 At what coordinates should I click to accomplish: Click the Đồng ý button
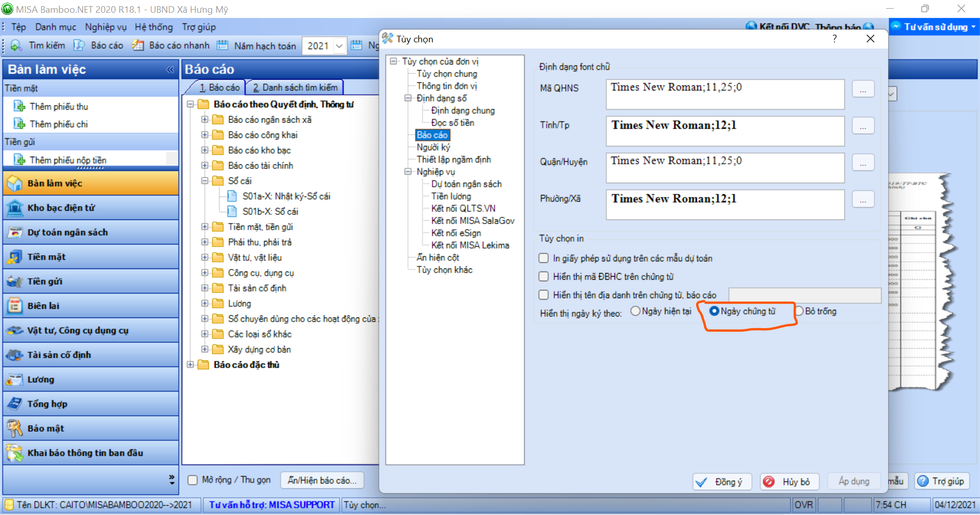pyautogui.click(x=722, y=482)
